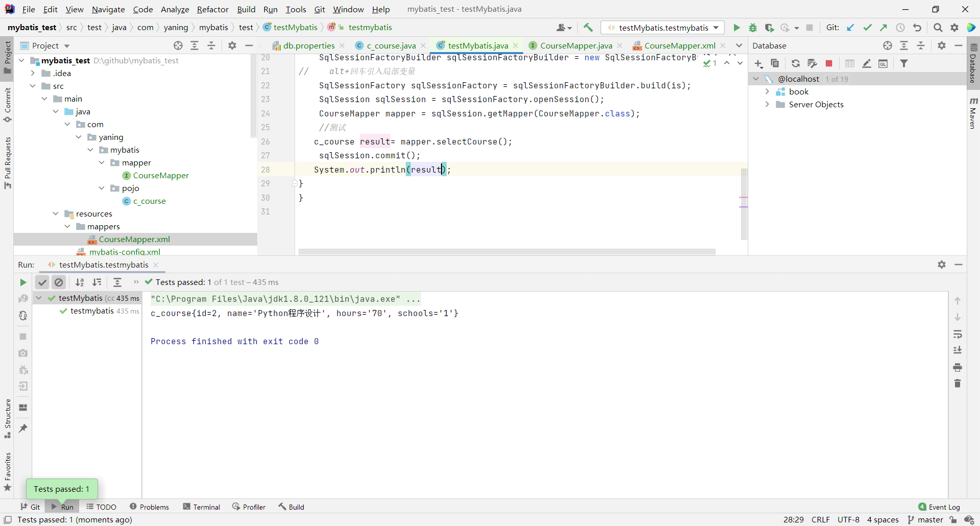980x526 pixels.
Task: Open TODO tool window
Action: tap(101, 507)
